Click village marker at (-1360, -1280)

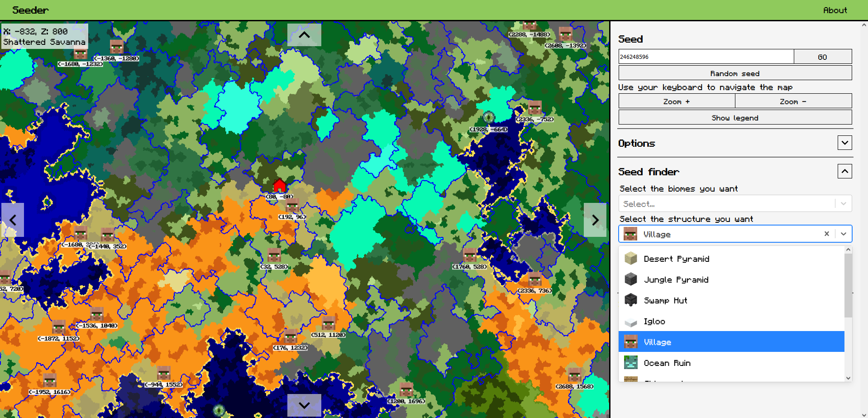pos(117,46)
